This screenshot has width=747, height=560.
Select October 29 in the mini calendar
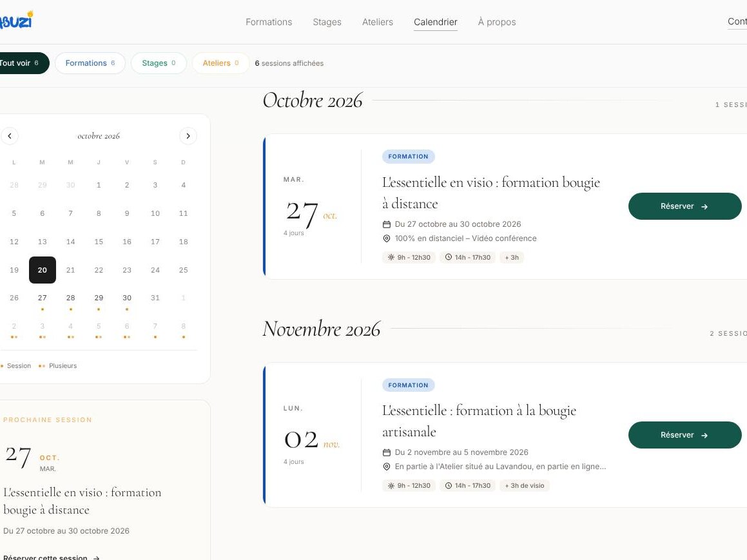[x=99, y=298]
